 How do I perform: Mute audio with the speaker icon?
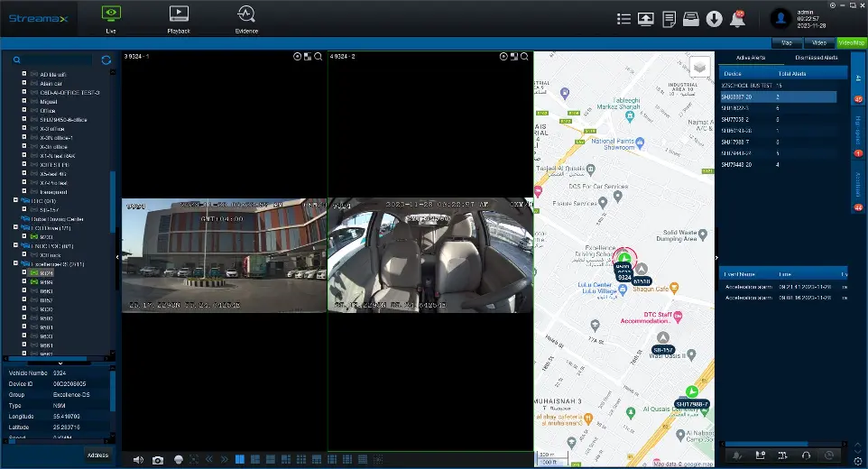(x=138, y=459)
